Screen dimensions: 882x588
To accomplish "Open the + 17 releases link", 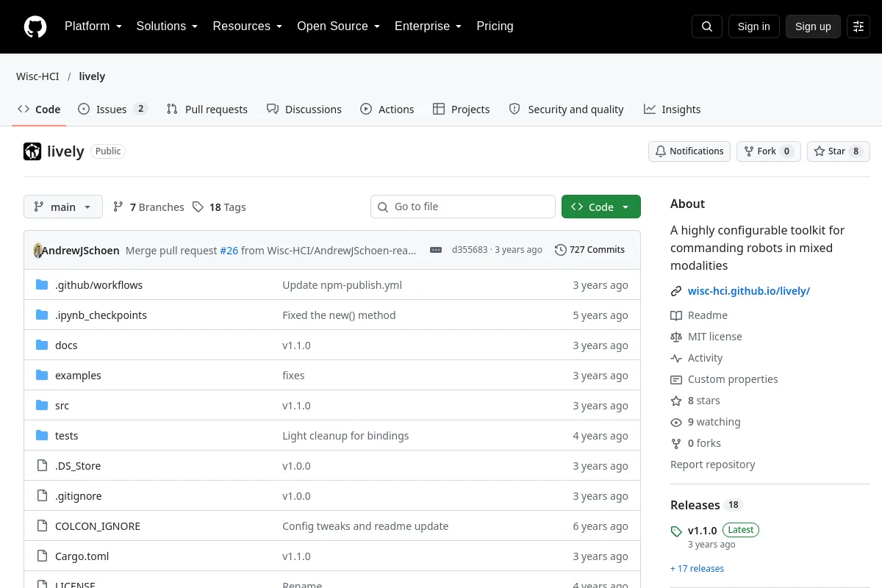I will (x=697, y=569).
